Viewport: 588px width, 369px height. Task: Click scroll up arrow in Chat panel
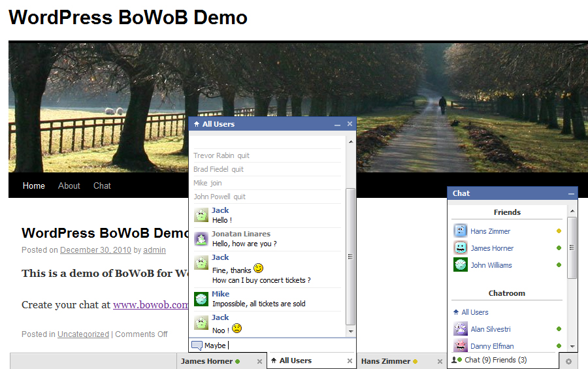(572, 211)
